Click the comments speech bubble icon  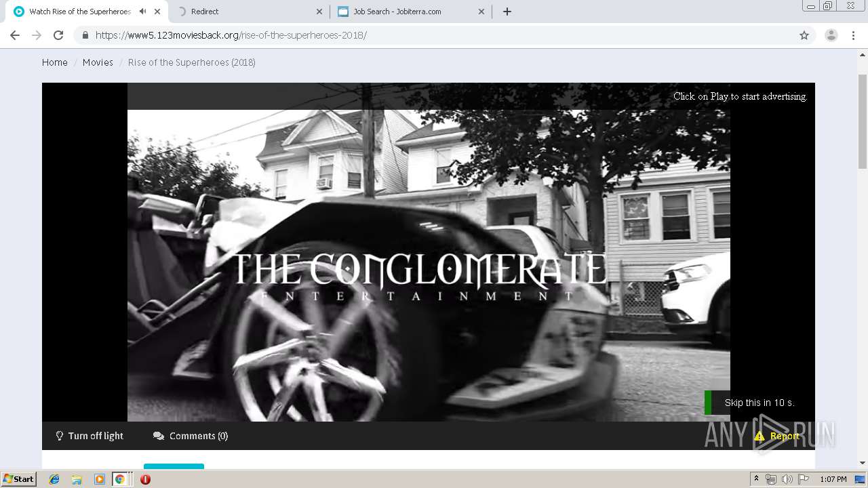click(x=159, y=436)
